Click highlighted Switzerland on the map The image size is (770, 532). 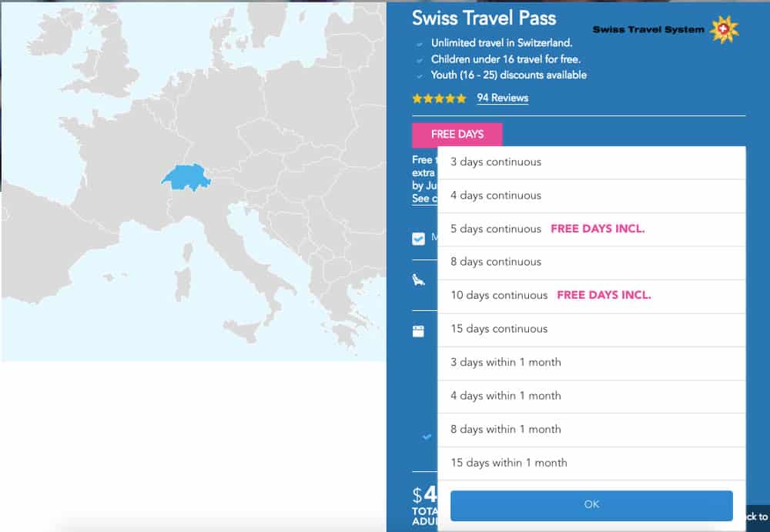[186, 177]
